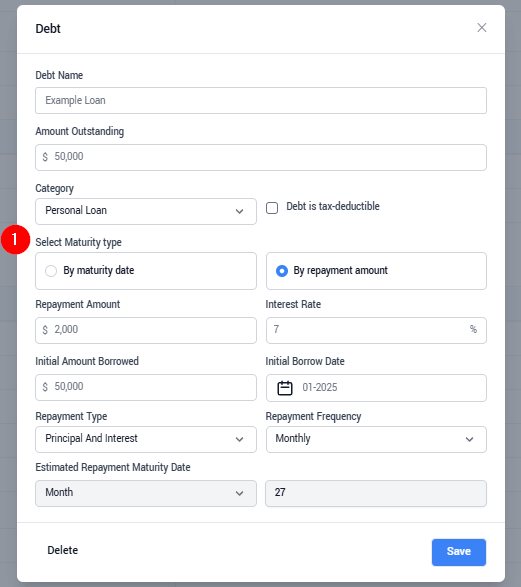Screen dimensions: 521x587
Task: Enable the Debt is tax-deductible checkbox
Action: (x=272, y=208)
